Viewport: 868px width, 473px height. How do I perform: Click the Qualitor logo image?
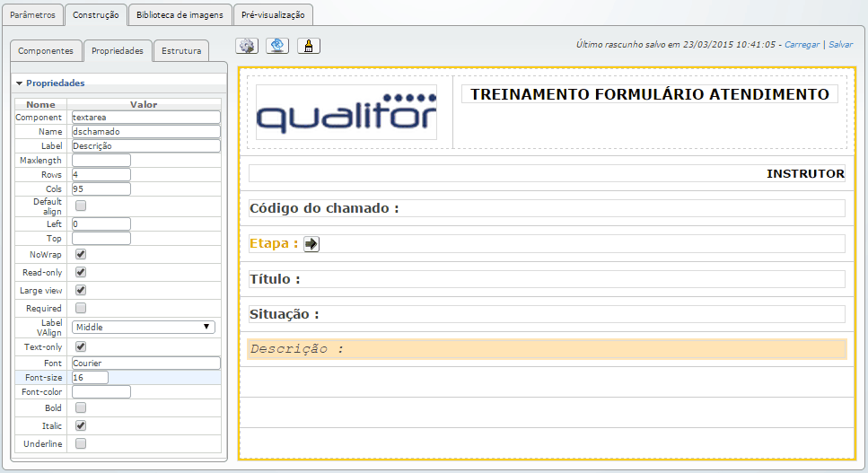[x=346, y=112]
